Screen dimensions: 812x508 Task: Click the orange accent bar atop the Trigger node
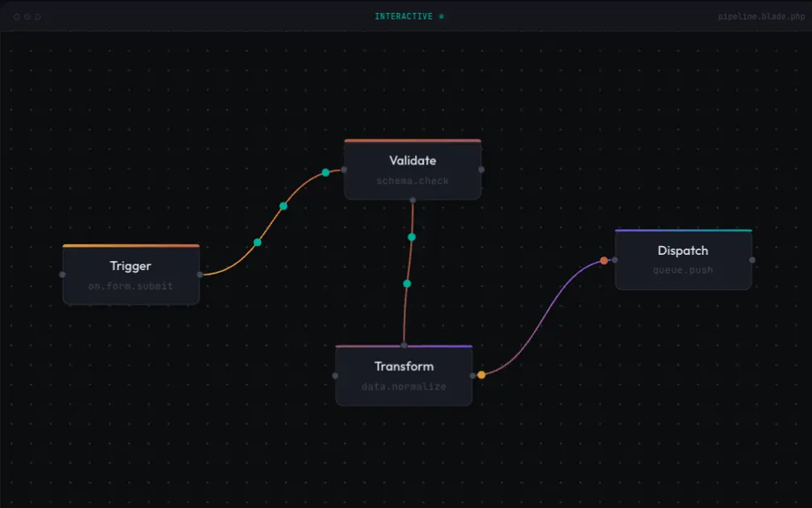(130, 245)
